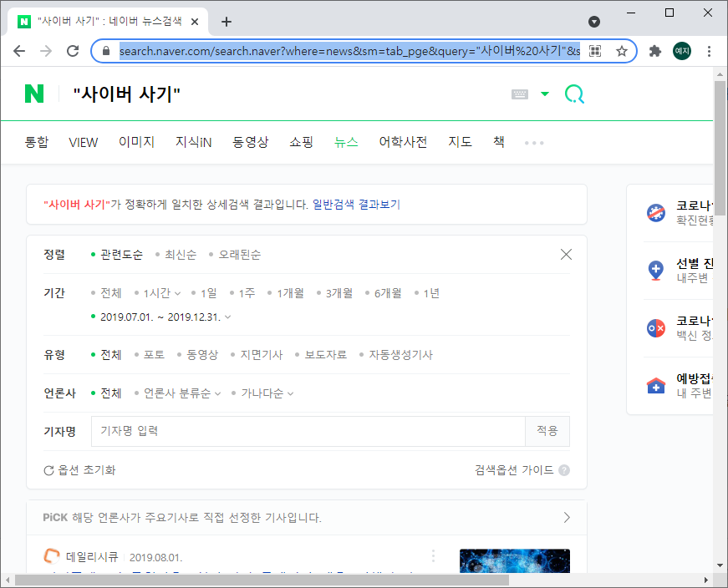Filter type by 보도자료
Screen dimensions: 728x588
pyautogui.click(x=325, y=355)
